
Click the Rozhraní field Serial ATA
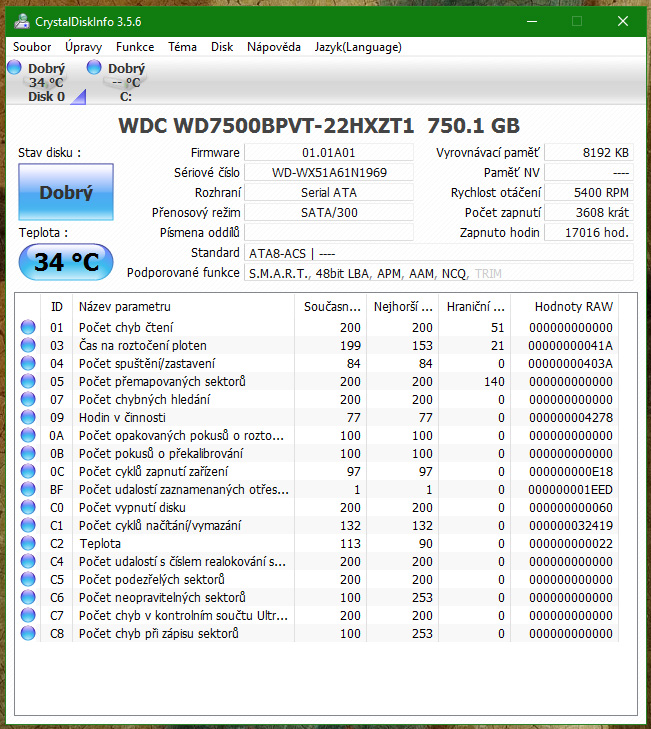point(329,192)
